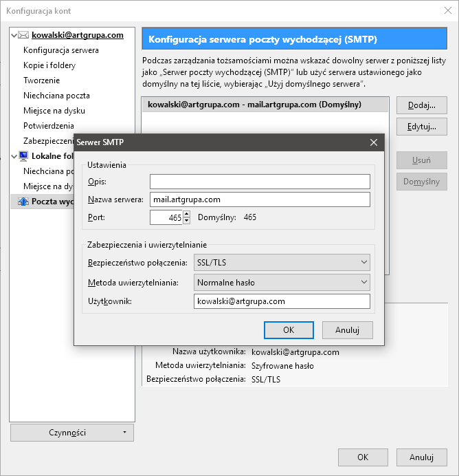The height and width of the screenshot is (476, 459).
Task: Collapse the Lokalne foldery tree node
Action: 14,157
